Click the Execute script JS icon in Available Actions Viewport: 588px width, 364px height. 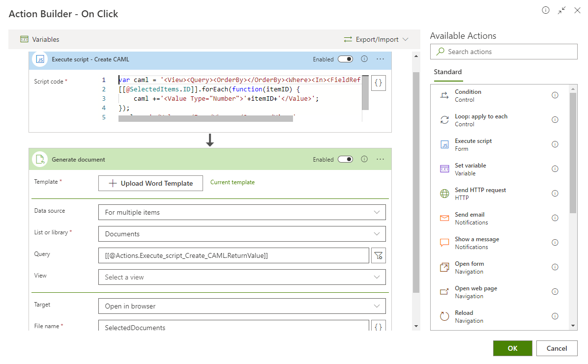(444, 144)
